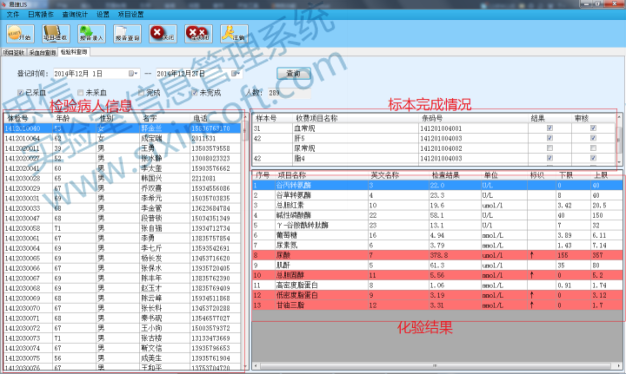Toggle the 已采血 checkbox

click(x=20, y=93)
